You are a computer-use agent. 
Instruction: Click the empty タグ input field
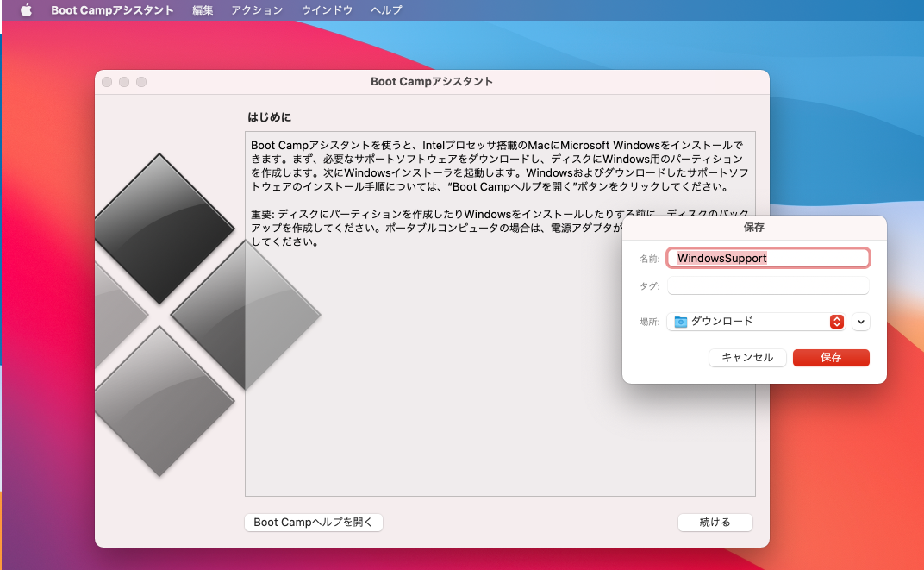(x=767, y=285)
